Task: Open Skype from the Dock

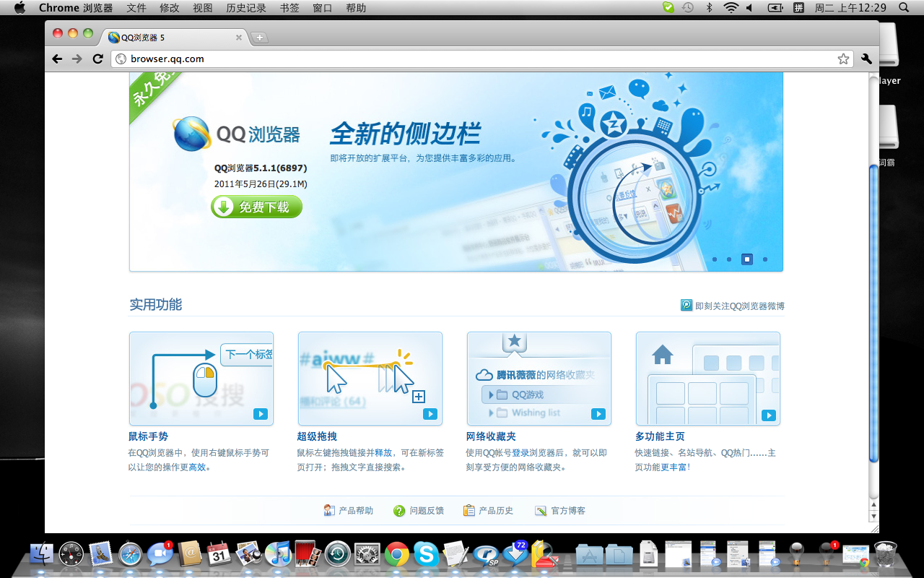Action: 426,555
